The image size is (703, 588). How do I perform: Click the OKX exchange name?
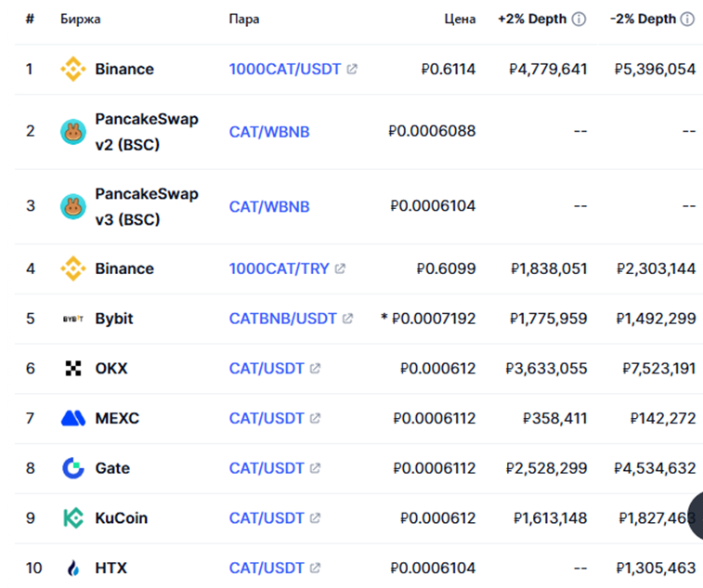coord(111,368)
